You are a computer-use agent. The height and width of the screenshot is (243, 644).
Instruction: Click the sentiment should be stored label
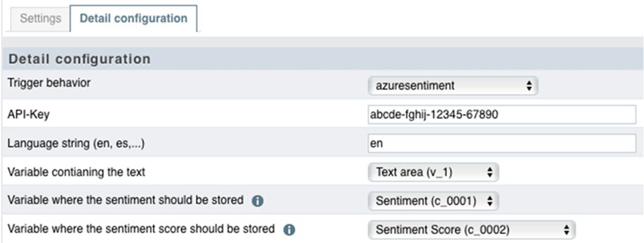click(125, 201)
